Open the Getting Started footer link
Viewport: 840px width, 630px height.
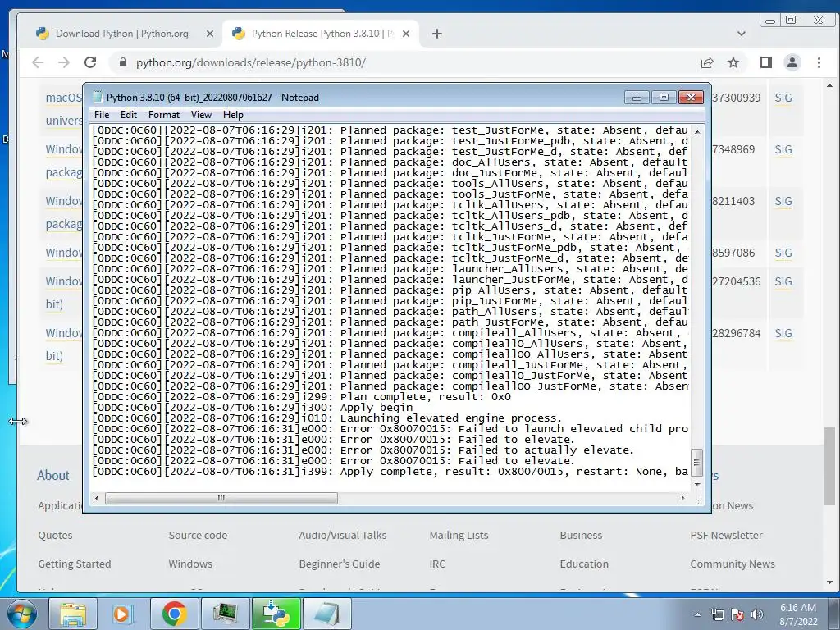pyautogui.click(x=75, y=564)
